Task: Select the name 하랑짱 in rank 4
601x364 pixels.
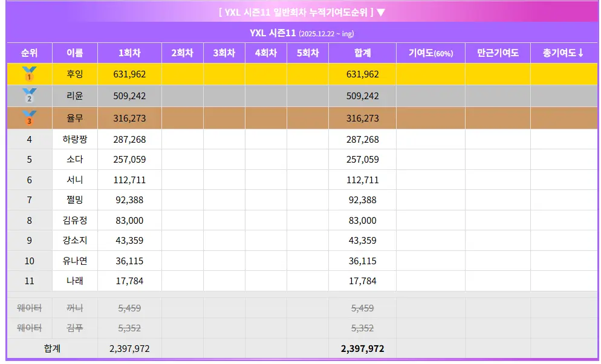Action: (x=75, y=139)
